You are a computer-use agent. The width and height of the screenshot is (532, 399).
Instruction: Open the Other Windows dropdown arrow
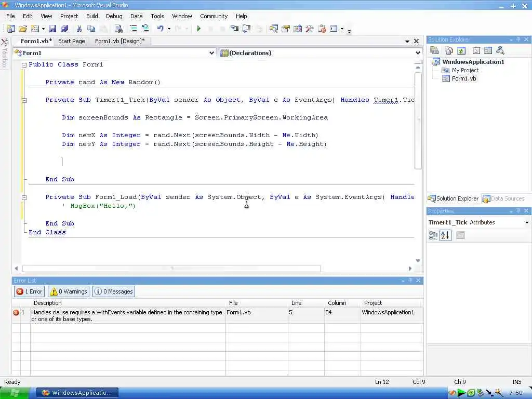(342, 29)
